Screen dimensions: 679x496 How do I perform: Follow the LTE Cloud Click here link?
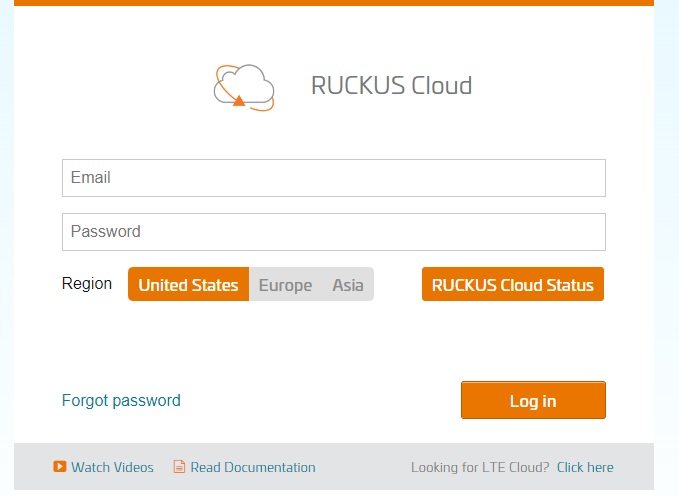[x=585, y=467]
